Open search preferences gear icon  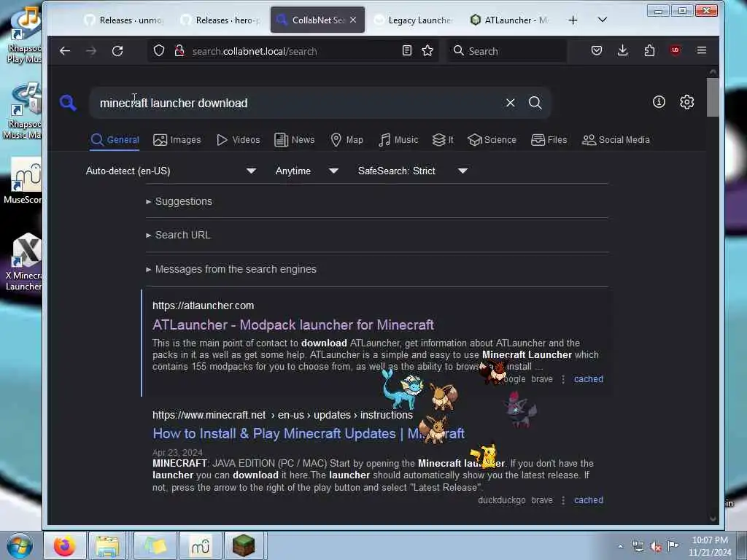686,102
